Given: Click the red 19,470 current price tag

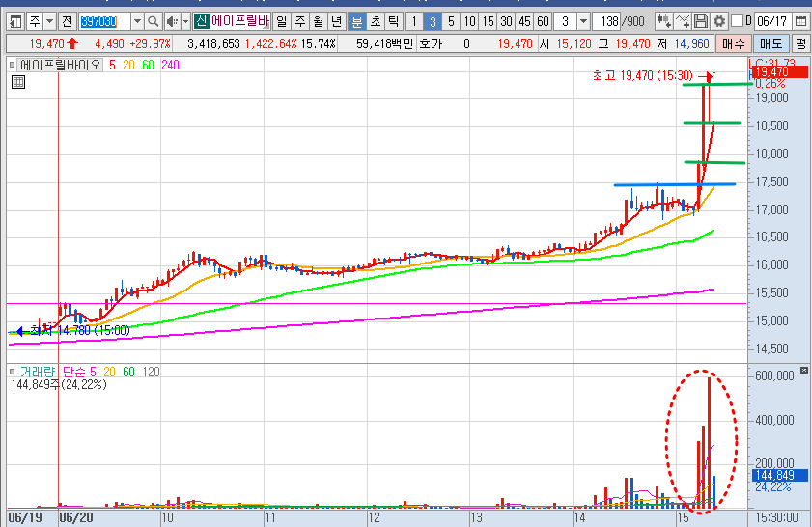Looking at the screenshot, I should (779, 72).
